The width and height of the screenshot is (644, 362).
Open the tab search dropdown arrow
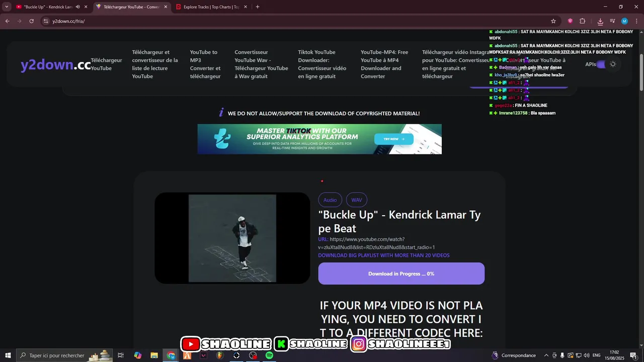point(7,7)
